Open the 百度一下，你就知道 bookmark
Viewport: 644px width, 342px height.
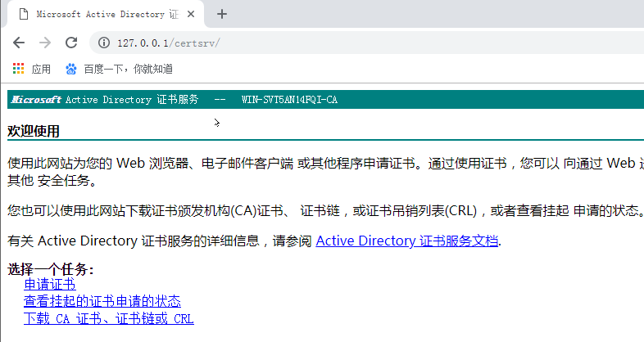pyautogui.click(x=119, y=69)
